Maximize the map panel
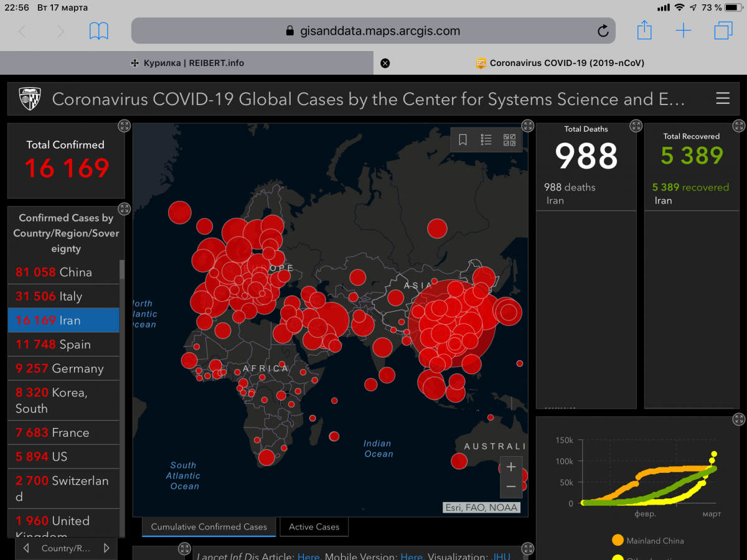747x560 pixels. [527, 126]
